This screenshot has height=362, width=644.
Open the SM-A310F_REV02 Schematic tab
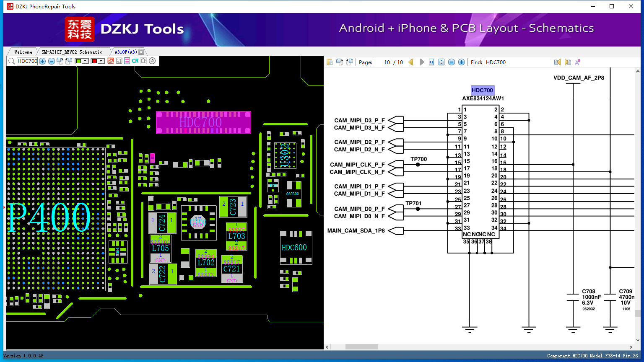[x=72, y=52]
